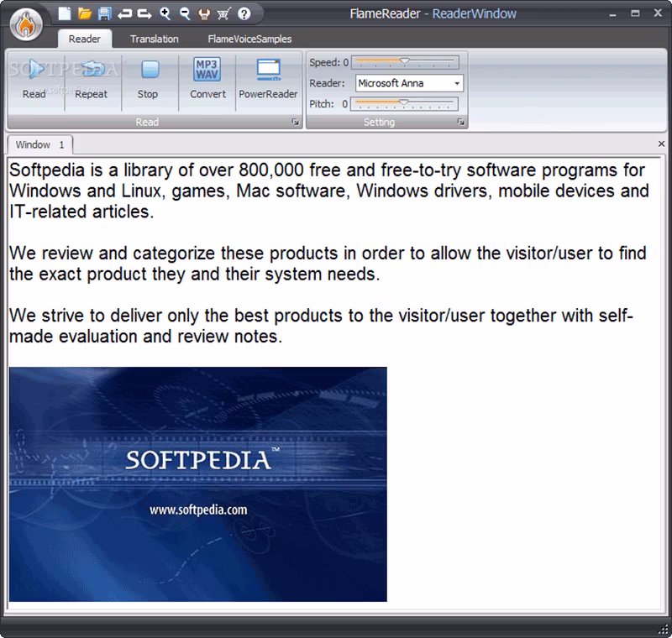Stop the reading playback
Image resolution: width=672 pixels, height=638 pixels.
[149, 81]
